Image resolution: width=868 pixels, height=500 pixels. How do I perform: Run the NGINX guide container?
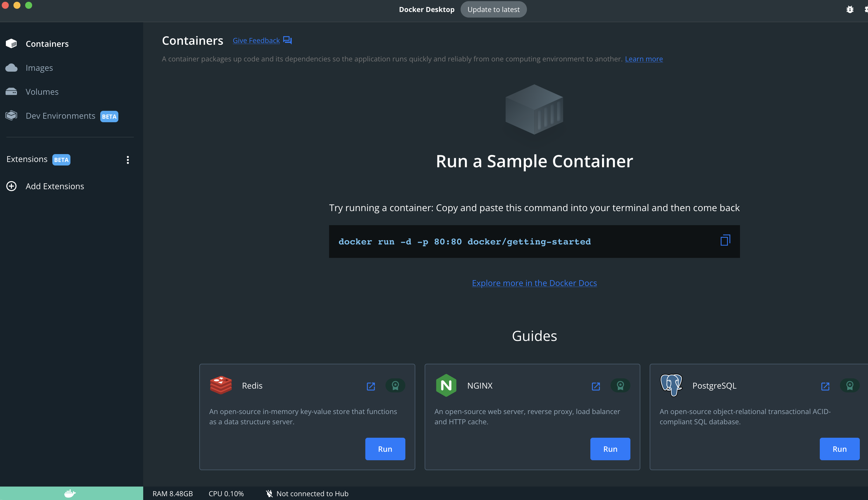click(x=610, y=449)
